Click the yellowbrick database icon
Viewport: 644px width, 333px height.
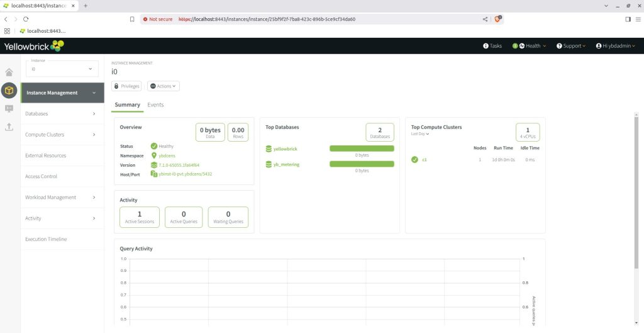tap(269, 149)
